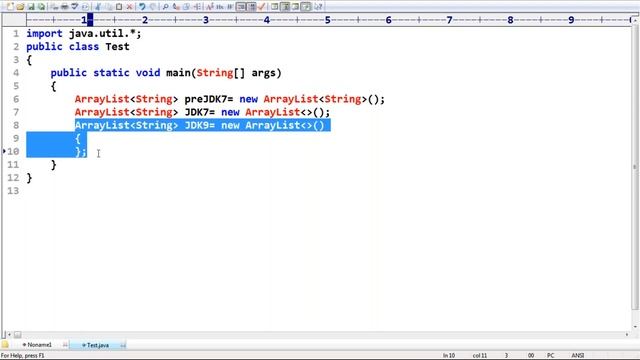Open browser preview icon
The height and width of the screenshot is (360, 640).
click(x=85, y=7)
